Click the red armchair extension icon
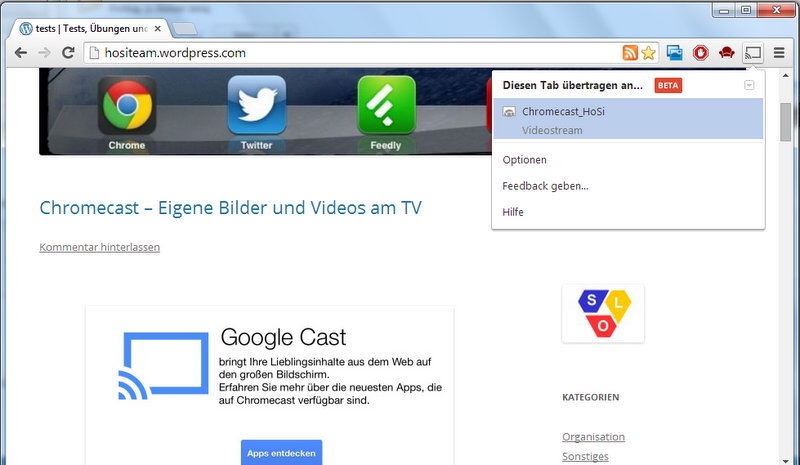 727,52
